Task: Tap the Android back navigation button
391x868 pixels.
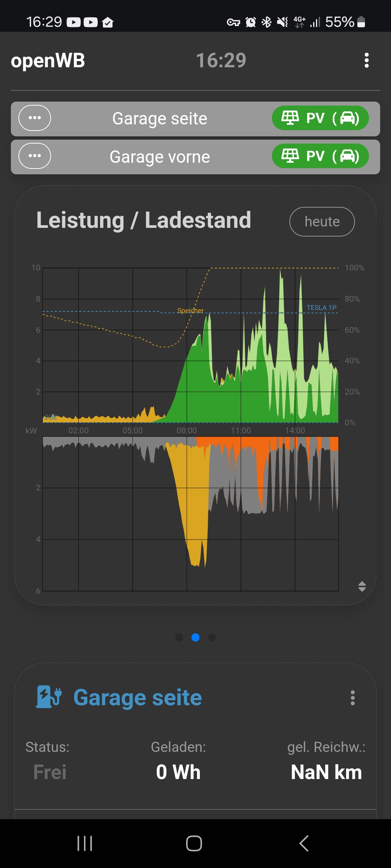Action: point(304,843)
